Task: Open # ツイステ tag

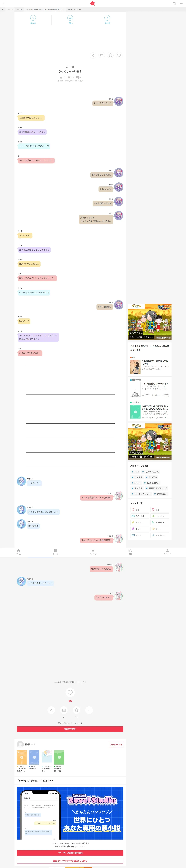Action: [137, 477]
